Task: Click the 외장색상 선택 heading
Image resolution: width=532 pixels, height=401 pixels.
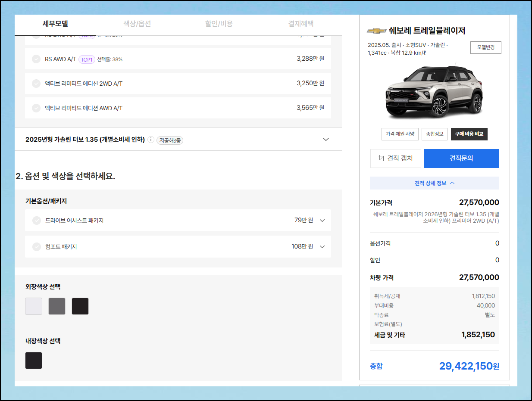Action: tap(43, 286)
